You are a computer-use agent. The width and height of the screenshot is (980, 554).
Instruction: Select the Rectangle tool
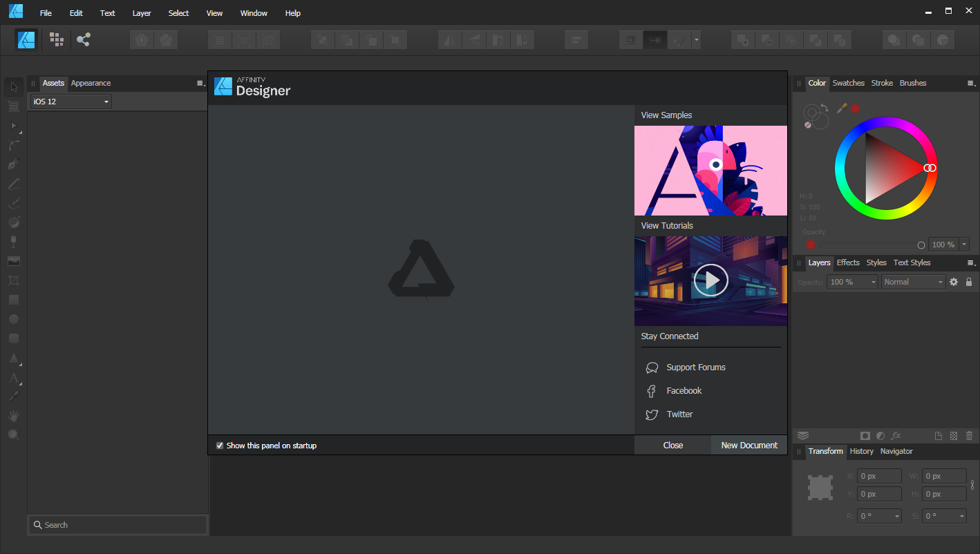pos(14,300)
